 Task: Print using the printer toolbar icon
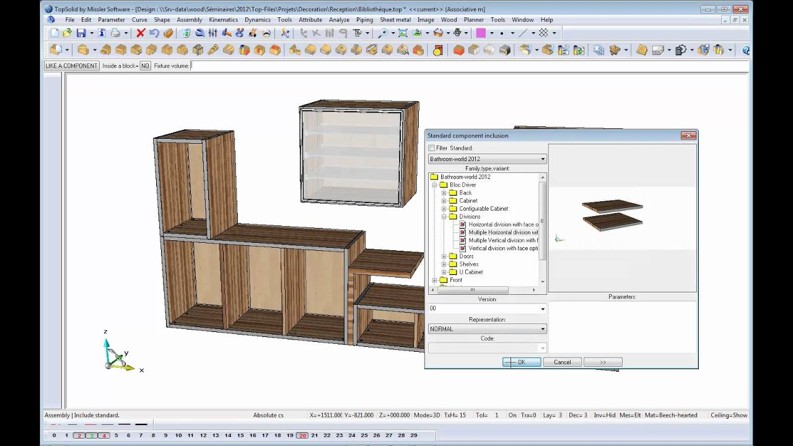click(116, 33)
